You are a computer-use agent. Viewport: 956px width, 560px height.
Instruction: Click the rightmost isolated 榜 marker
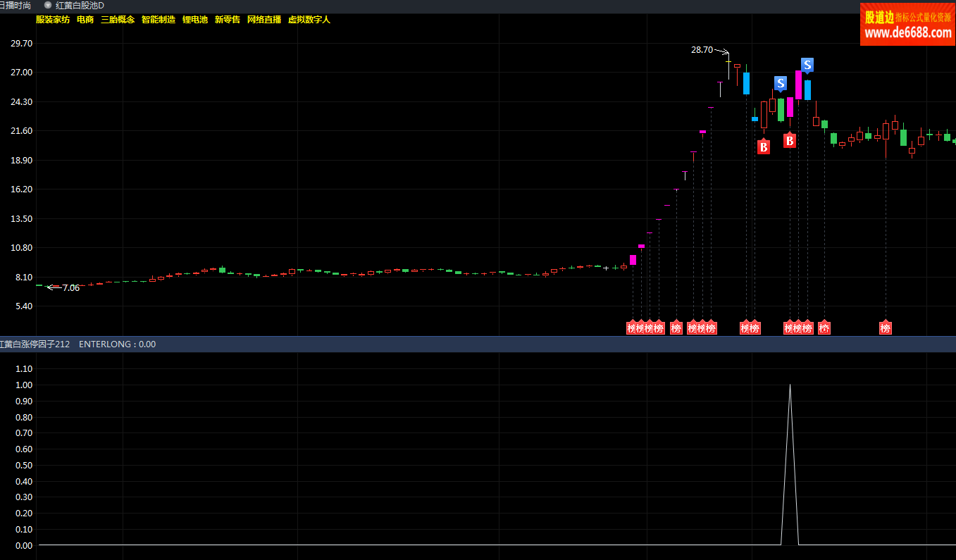[x=886, y=328]
